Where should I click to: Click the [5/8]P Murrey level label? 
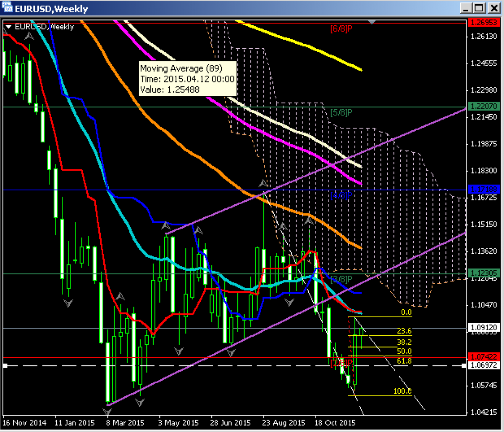[x=341, y=112]
